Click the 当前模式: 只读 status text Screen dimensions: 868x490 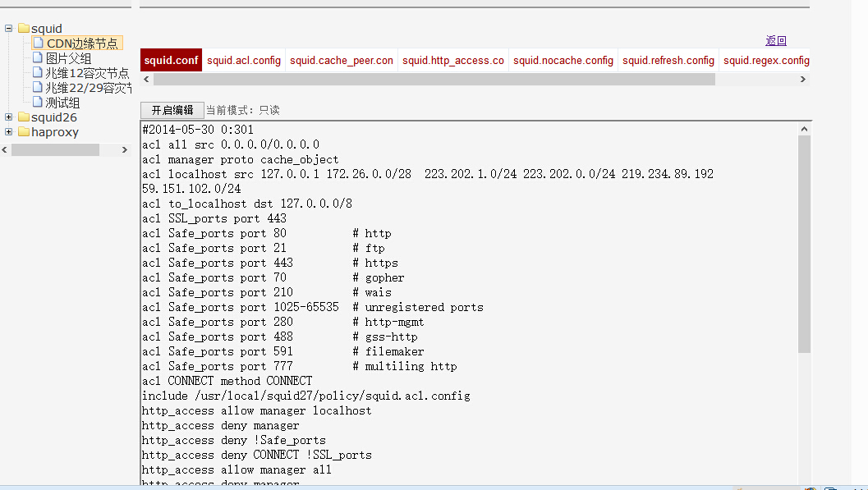(243, 110)
